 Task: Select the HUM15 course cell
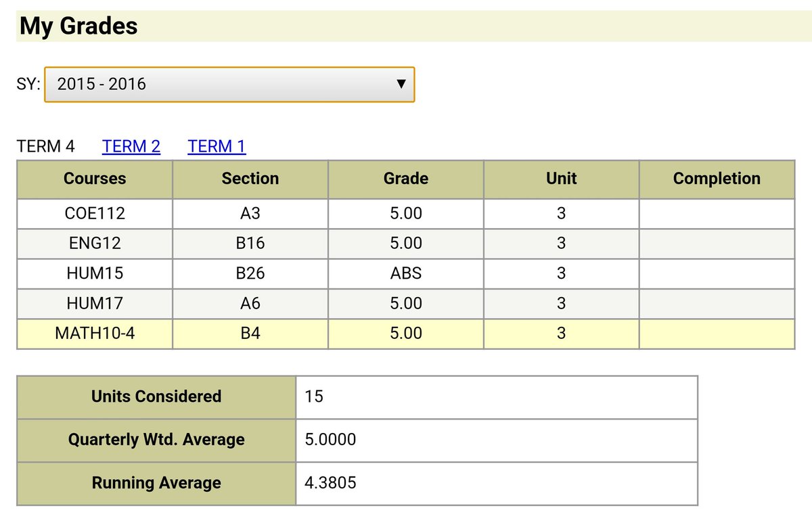click(x=95, y=273)
